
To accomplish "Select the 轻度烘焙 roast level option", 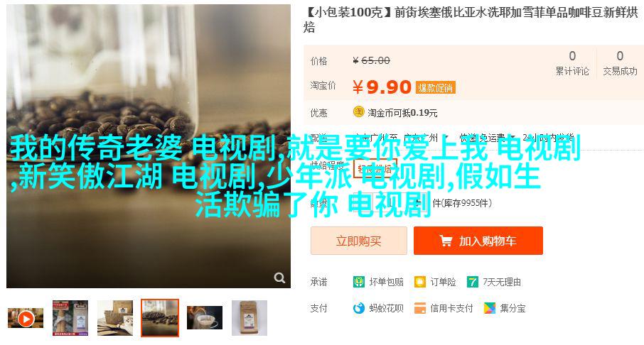I will tap(375, 169).
